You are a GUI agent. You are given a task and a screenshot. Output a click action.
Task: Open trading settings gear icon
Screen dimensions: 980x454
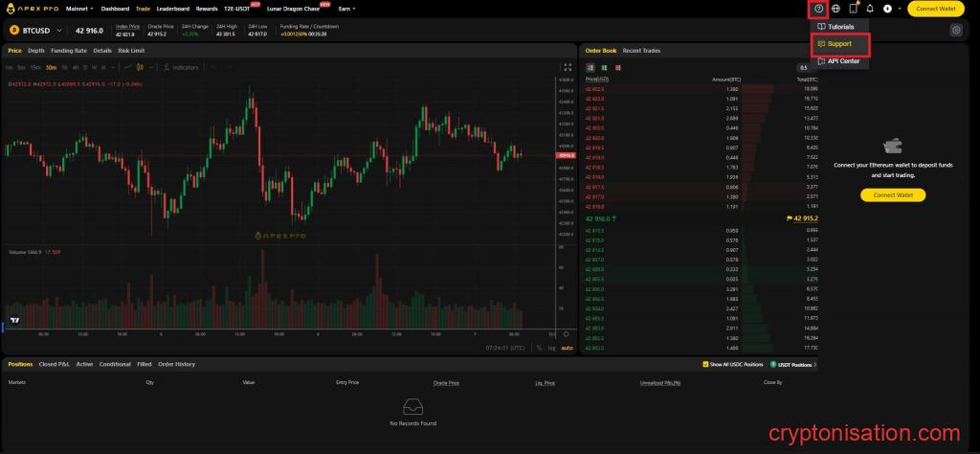click(x=956, y=31)
